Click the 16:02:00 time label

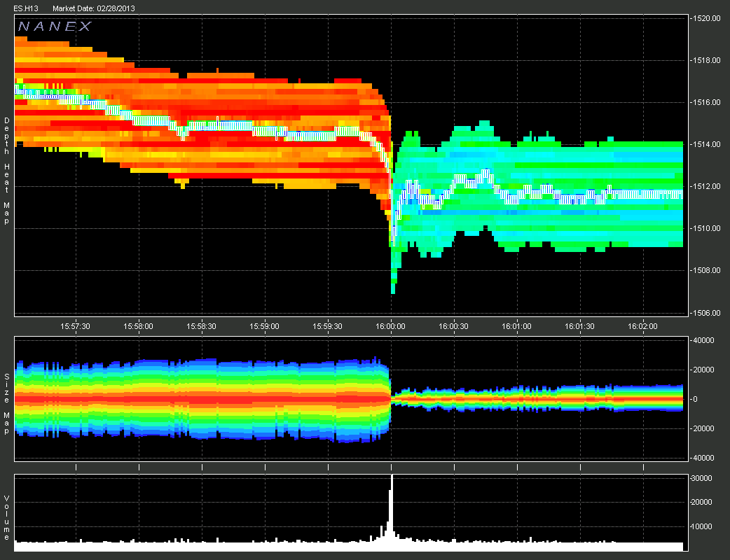[643, 326]
